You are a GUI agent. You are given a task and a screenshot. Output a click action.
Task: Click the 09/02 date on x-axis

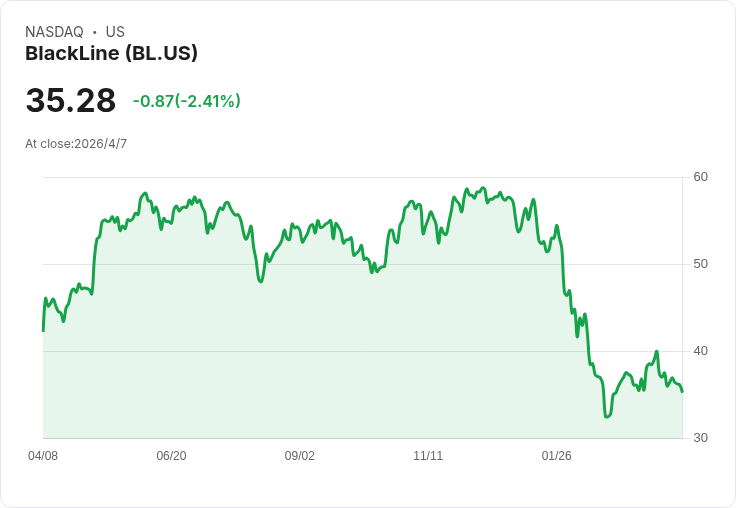299,456
